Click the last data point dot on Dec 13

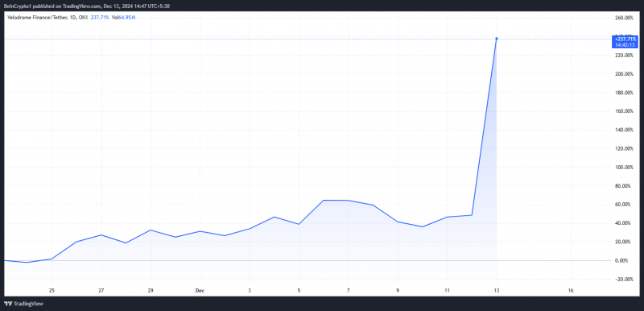(497, 39)
